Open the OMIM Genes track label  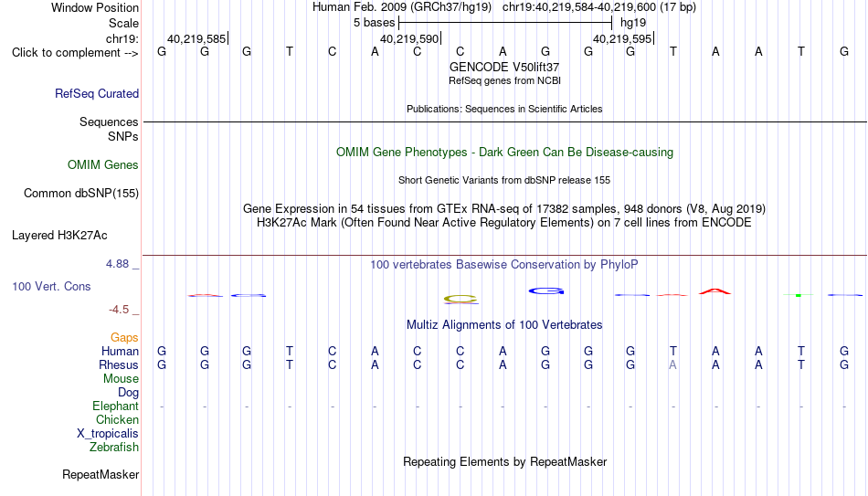103,165
